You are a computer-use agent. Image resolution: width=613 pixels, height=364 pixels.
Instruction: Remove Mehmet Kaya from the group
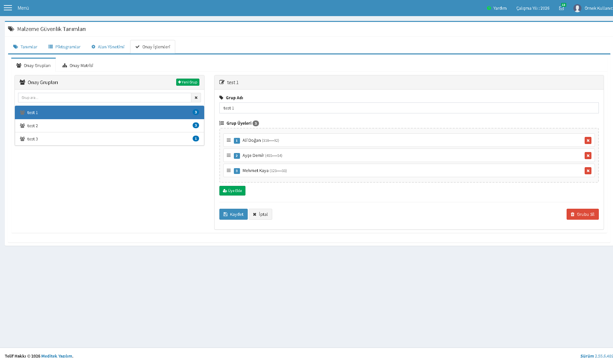click(588, 171)
